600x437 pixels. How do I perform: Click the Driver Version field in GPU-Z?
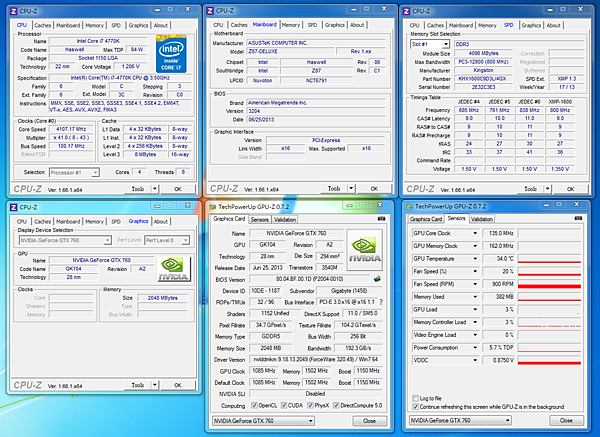coord(315,359)
